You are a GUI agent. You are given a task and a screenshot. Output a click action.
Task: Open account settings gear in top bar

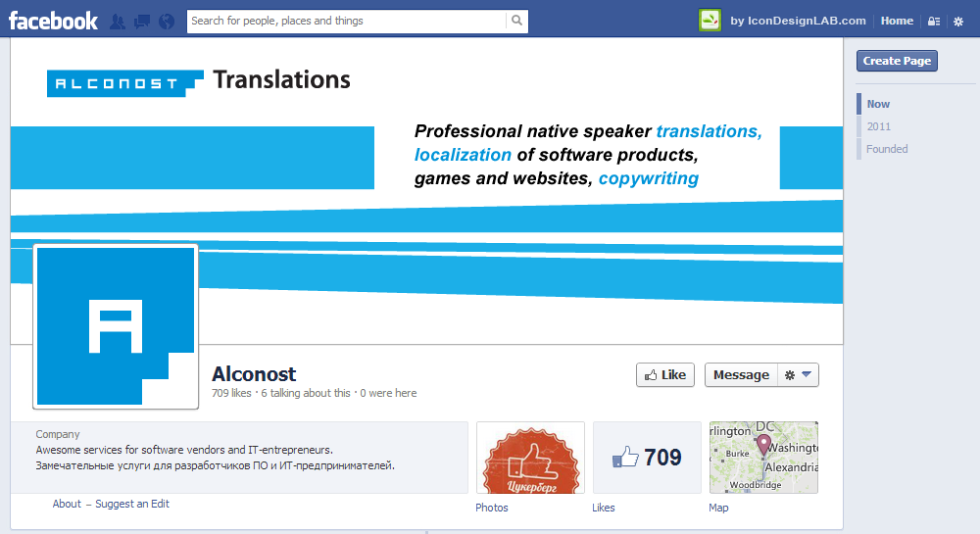958,21
